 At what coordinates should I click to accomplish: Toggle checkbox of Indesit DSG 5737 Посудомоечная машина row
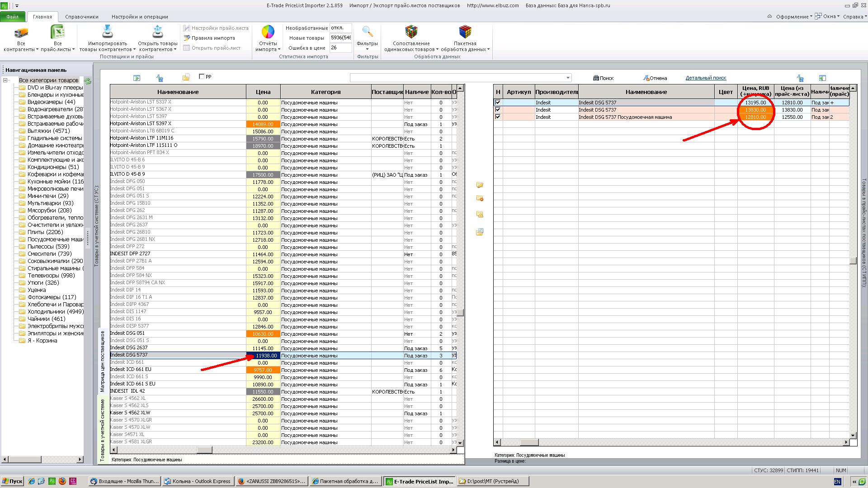coord(498,117)
